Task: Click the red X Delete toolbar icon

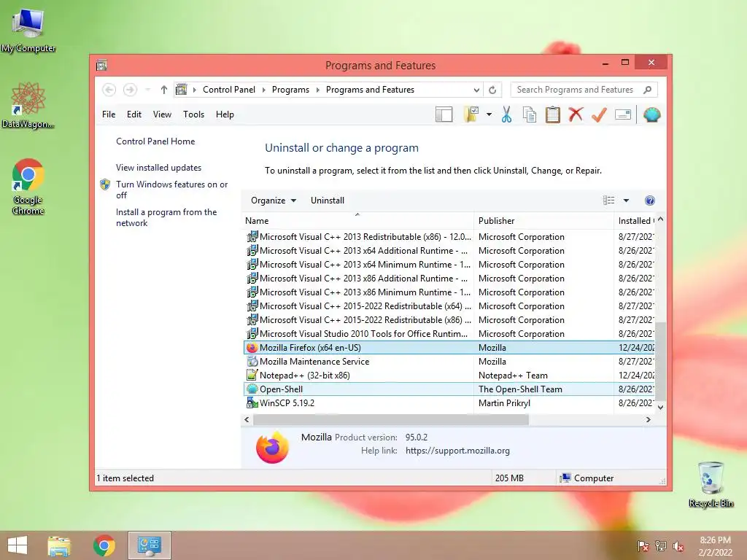Action: pos(576,114)
